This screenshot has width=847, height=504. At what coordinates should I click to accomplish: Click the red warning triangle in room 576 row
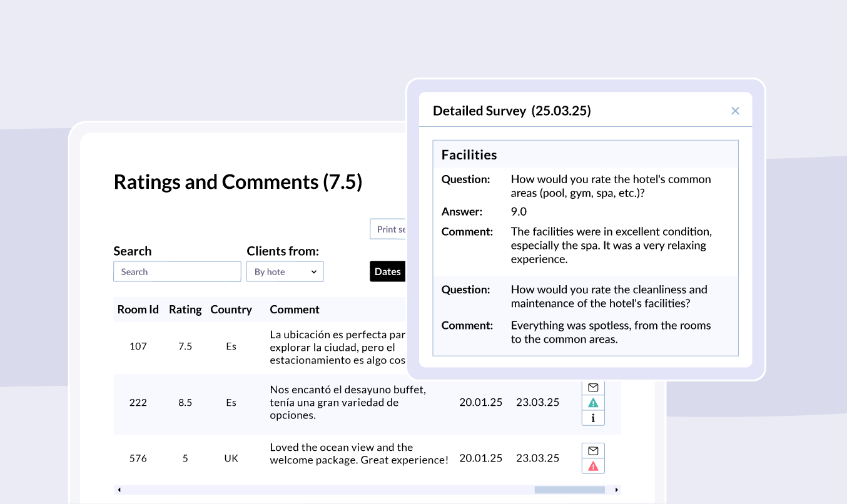pyautogui.click(x=593, y=466)
